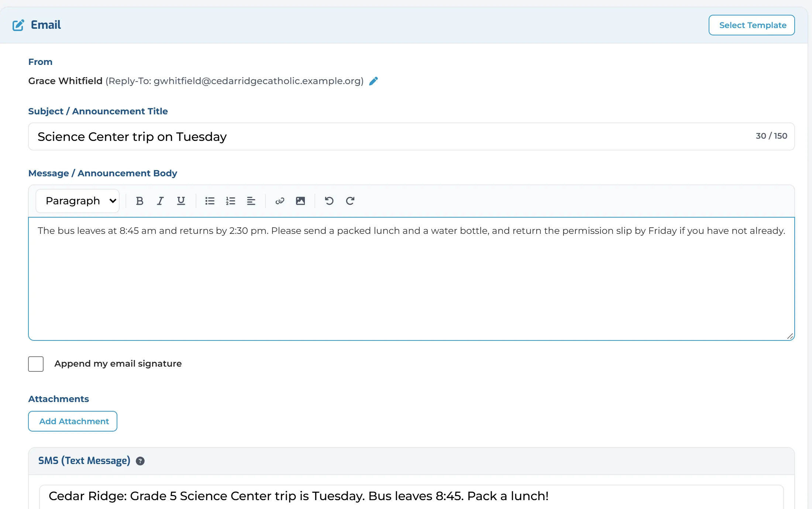Enable Append my email signature checkbox
The width and height of the screenshot is (812, 509).
[36, 364]
